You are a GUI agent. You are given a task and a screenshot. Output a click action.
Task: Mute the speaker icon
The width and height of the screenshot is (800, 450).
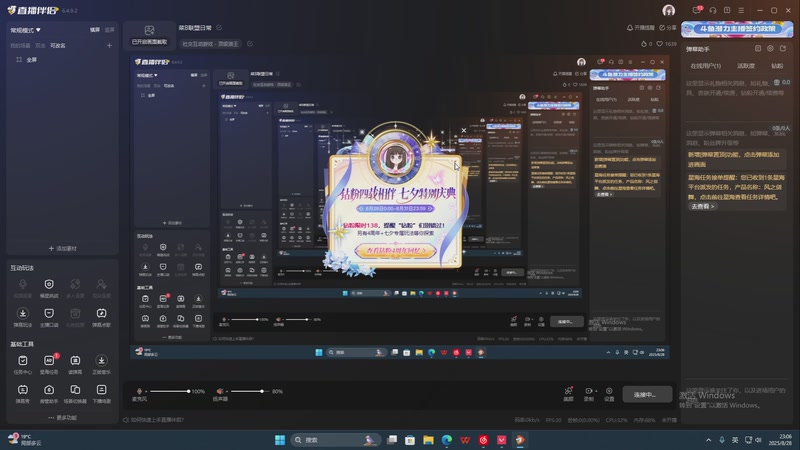coord(220,391)
